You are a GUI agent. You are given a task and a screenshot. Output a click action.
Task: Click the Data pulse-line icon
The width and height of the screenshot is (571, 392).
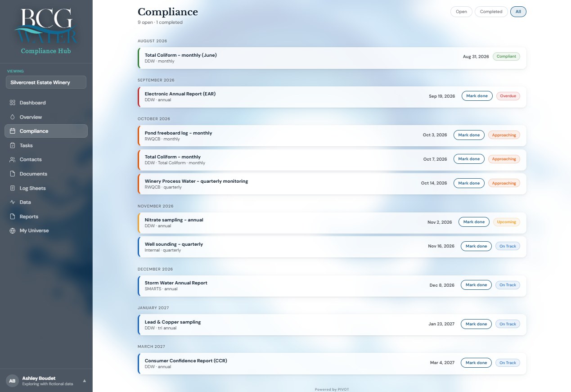(13, 202)
